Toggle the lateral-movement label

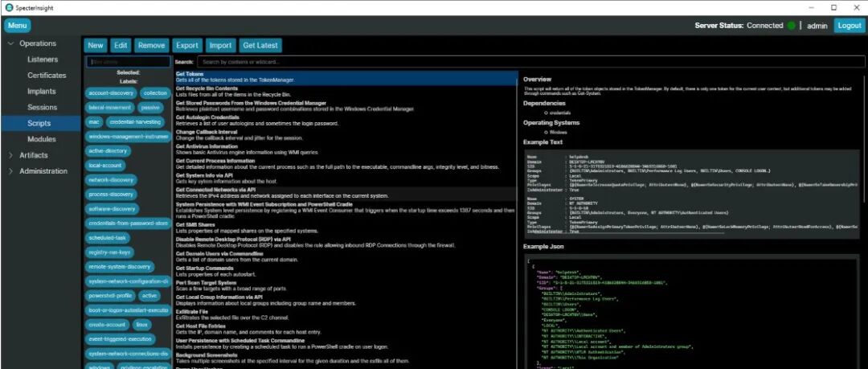110,108
